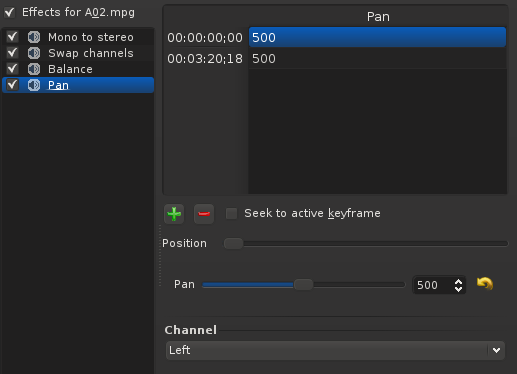Disable the Mono to stereo effect checkbox
Viewport: 517px width, 374px height.
coord(12,37)
